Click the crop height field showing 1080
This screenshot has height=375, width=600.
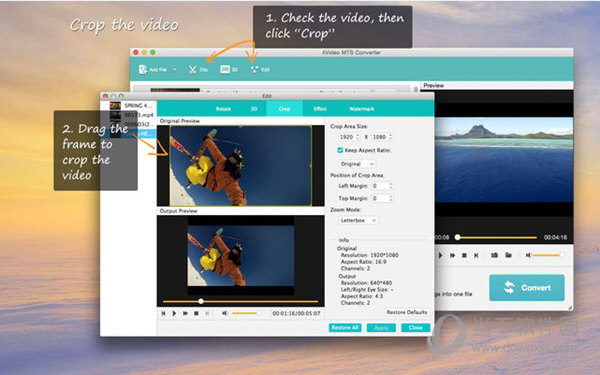coord(379,137)
